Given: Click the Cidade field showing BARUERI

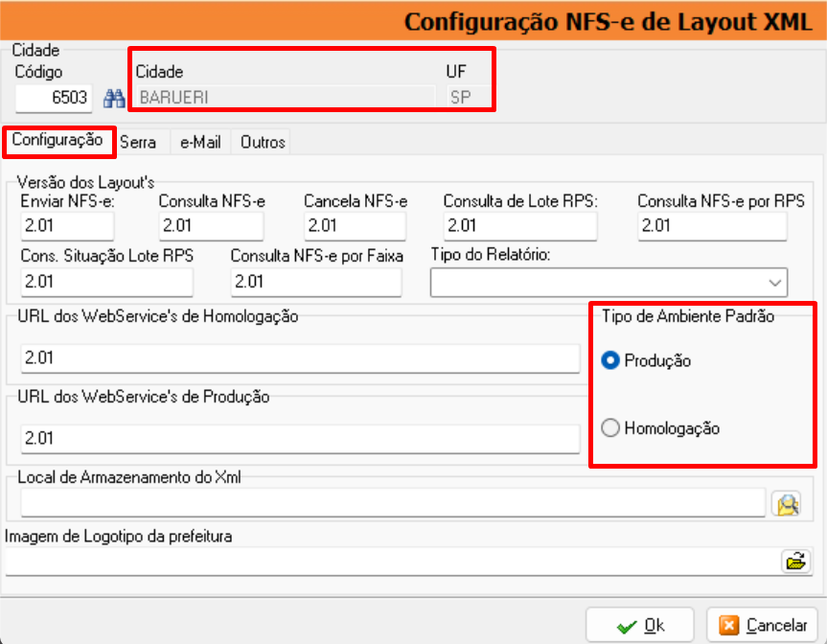Looking at the screenshot, I should [286, 98].
